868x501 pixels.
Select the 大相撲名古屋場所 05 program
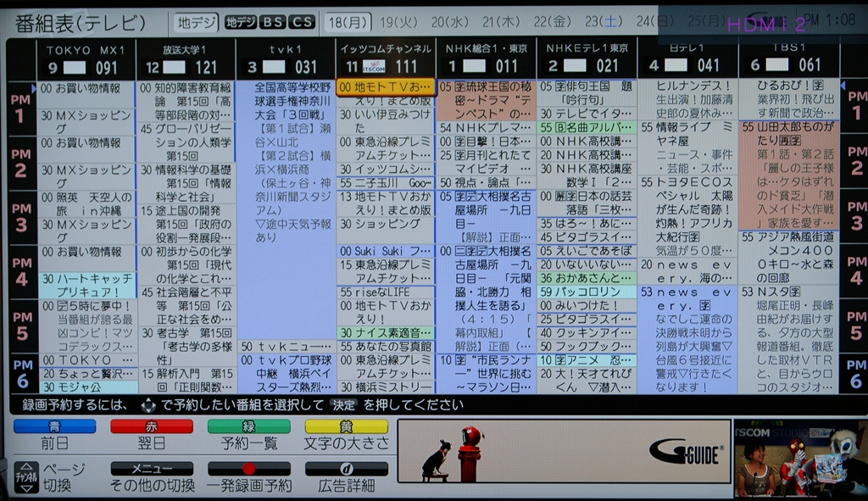pyautogui.click(x=487, y=216)
